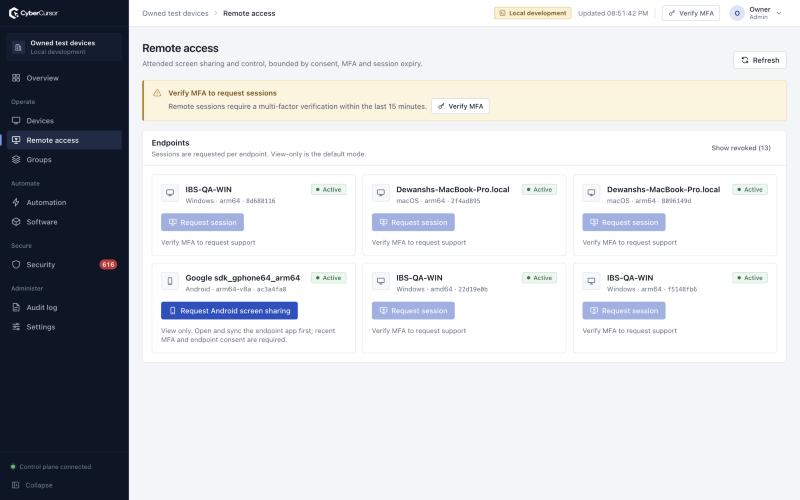Click the Software package icon
800x500 pixels.
point(16,222)
